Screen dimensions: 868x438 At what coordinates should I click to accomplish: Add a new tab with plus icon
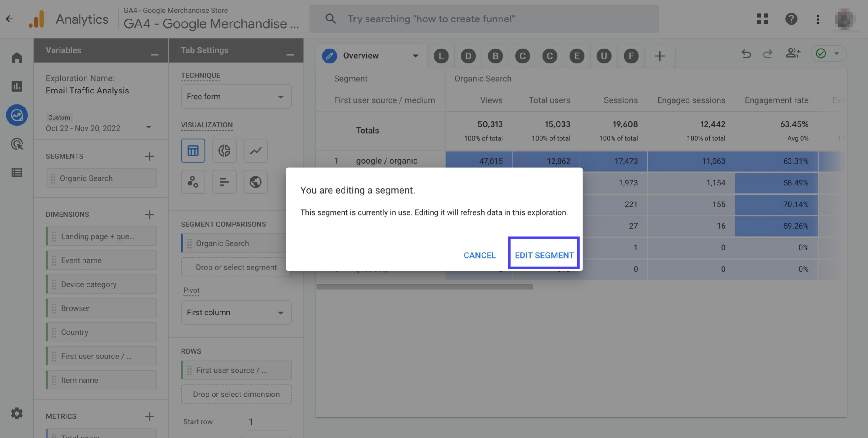coord(659,56)
